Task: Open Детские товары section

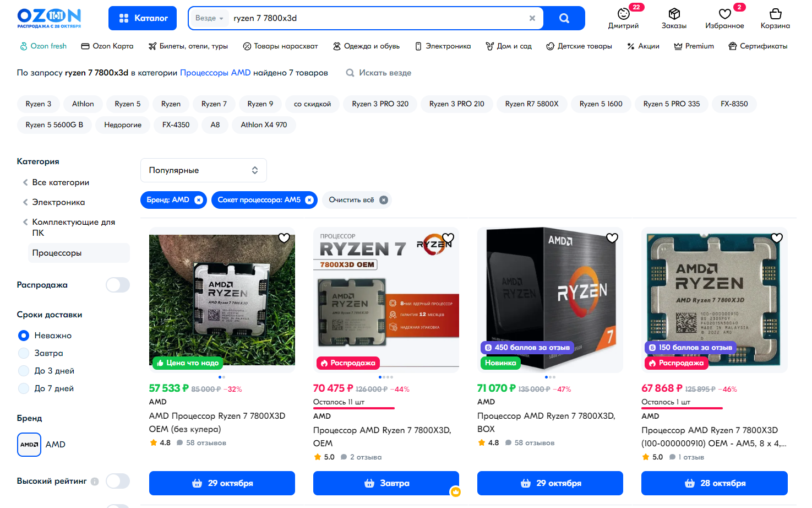Action: coord(579,46)
